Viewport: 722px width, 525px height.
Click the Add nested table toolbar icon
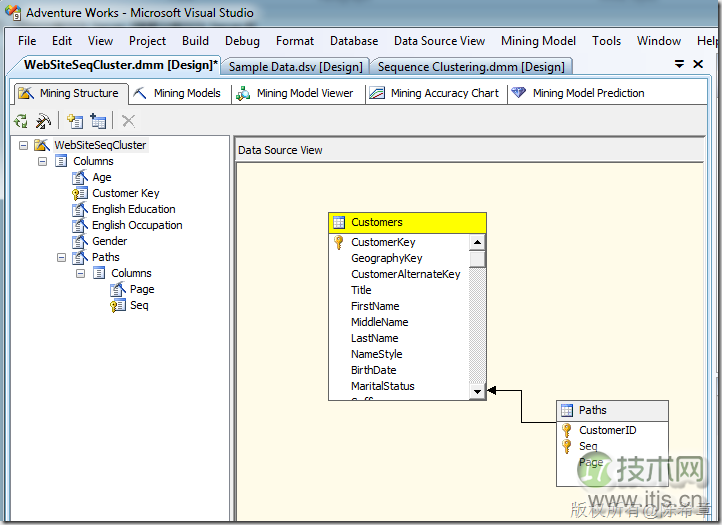(x=98, y=121)
